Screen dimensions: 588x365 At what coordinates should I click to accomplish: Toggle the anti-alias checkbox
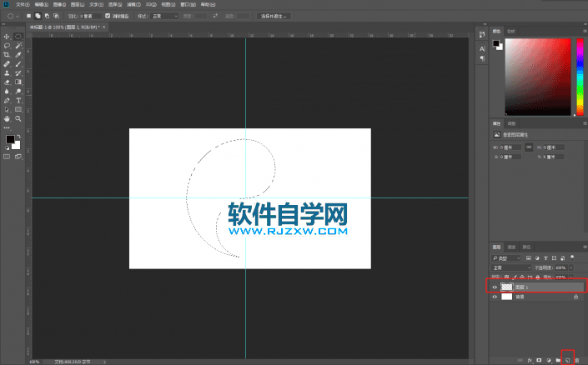click(x=108, y=16)
